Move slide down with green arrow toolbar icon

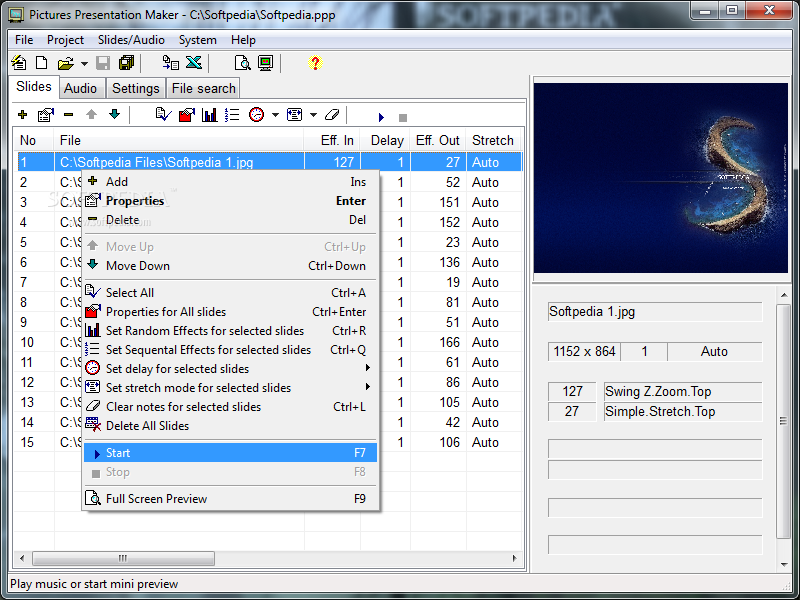click(x=114, y=114)
